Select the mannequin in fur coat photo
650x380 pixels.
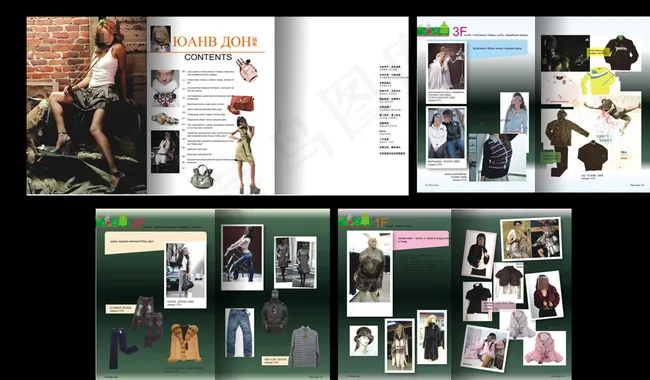pos(370,274)
